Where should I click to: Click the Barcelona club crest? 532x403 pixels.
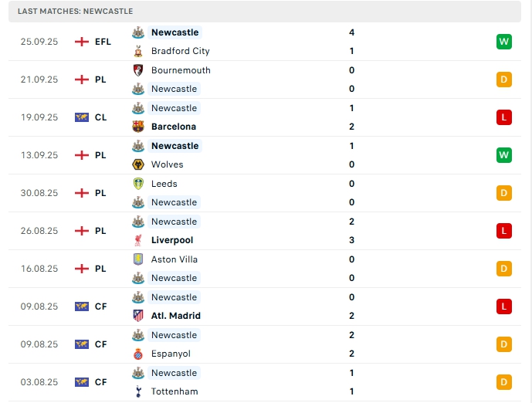point(138,127)
